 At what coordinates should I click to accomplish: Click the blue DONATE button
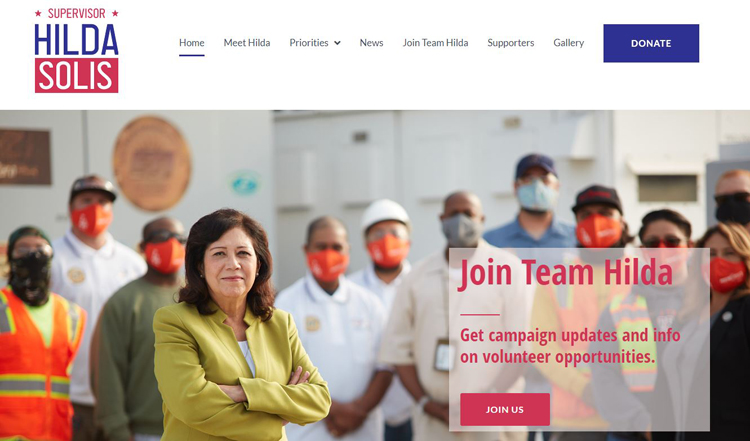(x=651, y=43)
